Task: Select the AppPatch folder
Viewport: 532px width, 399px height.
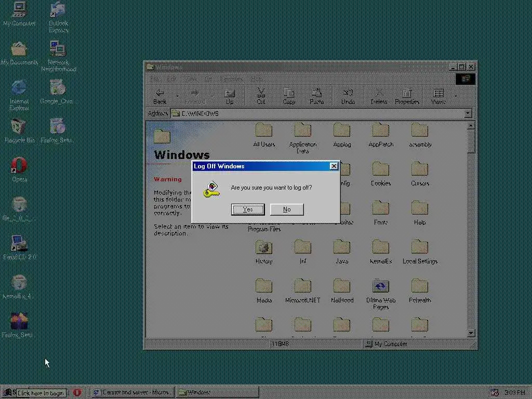Action: [381, 135]
